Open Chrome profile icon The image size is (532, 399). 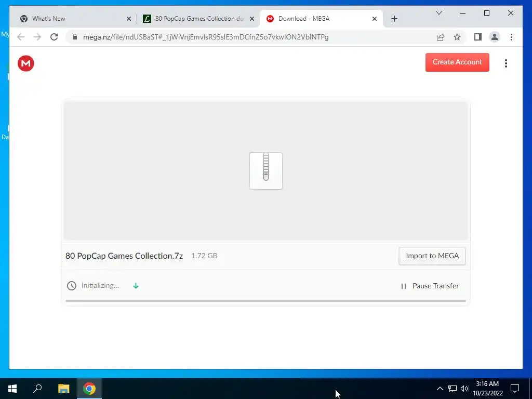tap(495, 37)
